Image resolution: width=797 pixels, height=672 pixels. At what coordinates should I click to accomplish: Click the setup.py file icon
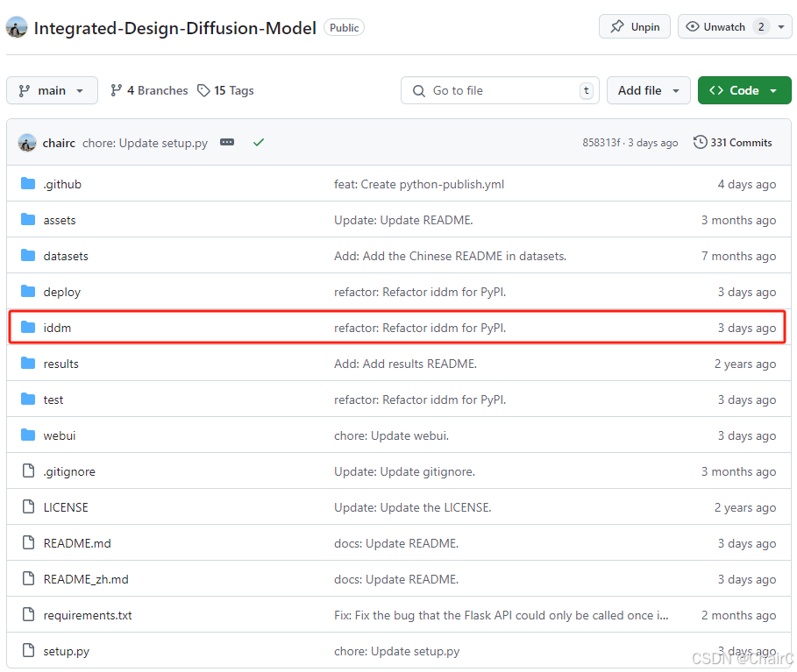click(x=28, y=651)
